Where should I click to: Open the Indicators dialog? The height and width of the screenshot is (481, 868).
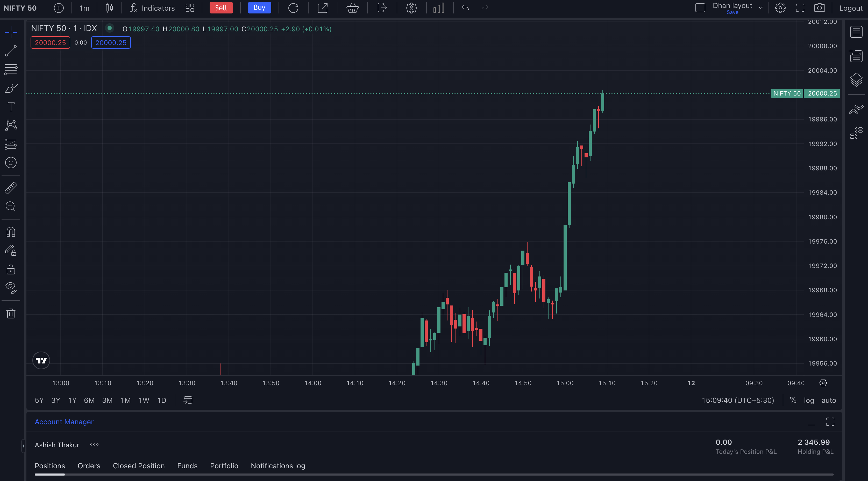(152, 8)
